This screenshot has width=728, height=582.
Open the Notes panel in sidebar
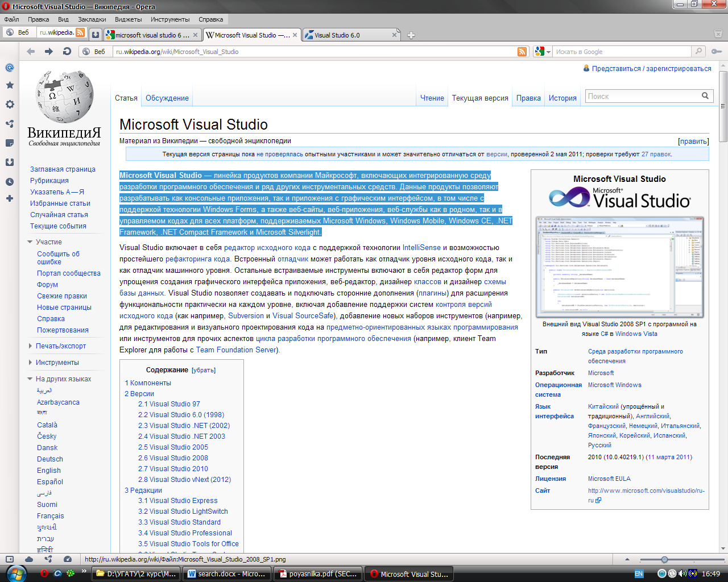(x=9, y=143)
